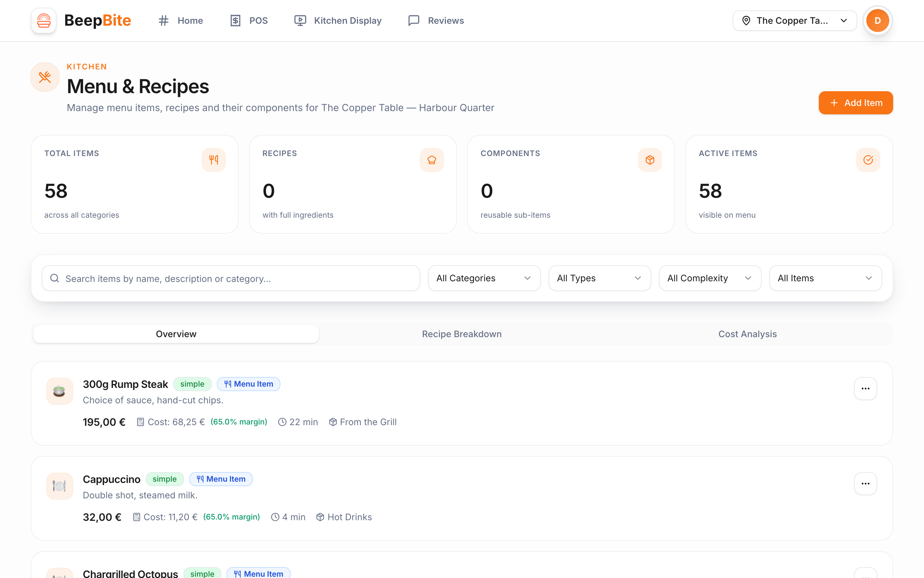This screenshot has height=578, width=924.
Task: Open Reviews page
Action: point(436,21)
